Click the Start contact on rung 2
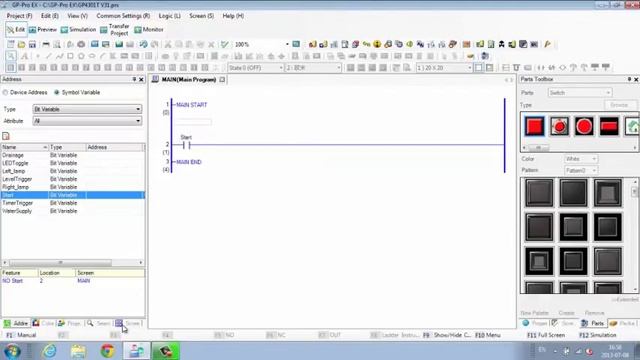The height and width of the screenshot is (360, 640). (187, 145)
